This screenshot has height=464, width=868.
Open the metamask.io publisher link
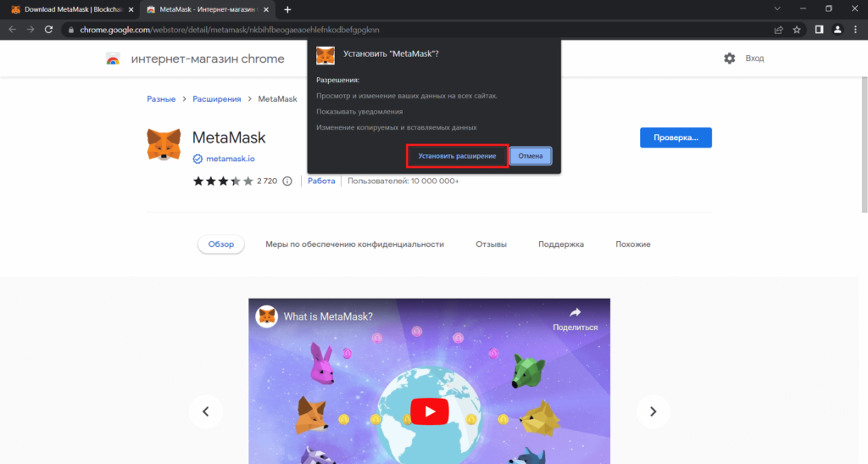point(231,159)
